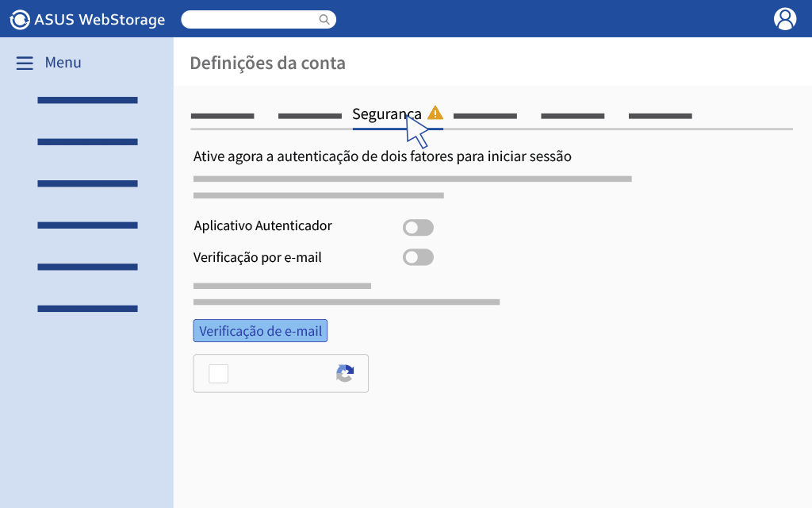Click the magnifier search icon

pos(324,20)
